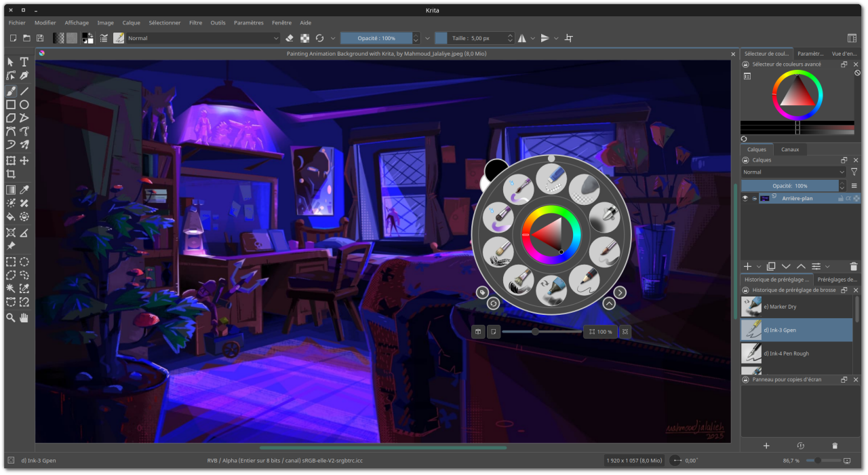868x475 pixels.
Task: Open an existing file from toolbar
Action: point(26,38)
